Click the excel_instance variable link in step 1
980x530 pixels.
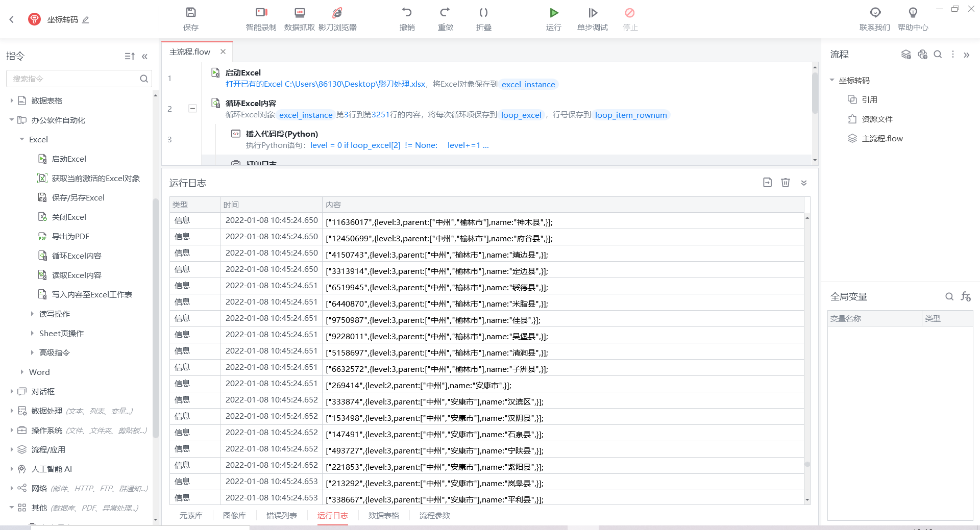coord(528,84)
